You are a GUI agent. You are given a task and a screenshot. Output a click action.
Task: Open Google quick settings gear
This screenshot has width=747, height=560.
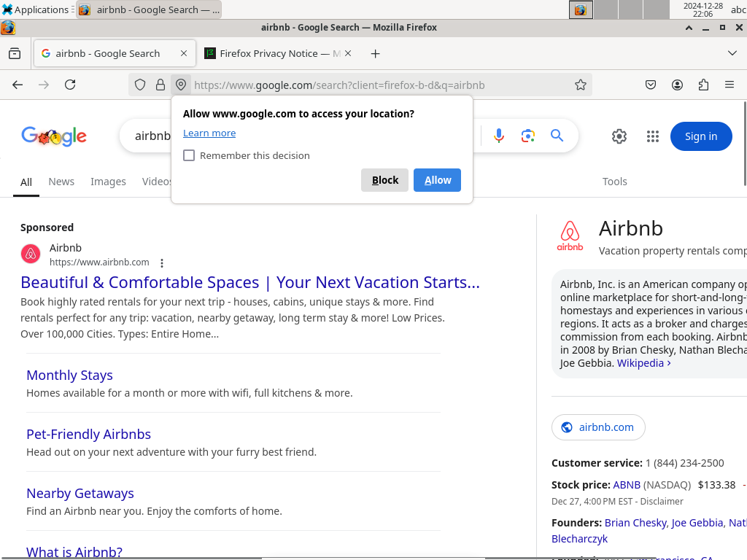point(619,136)
